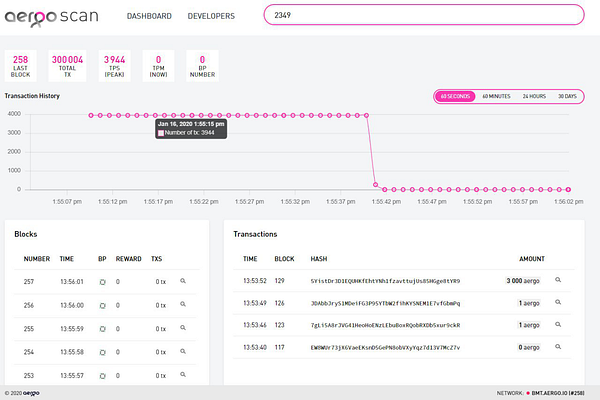The image size is (600, 400).
Task: Click the 300004 Total TX stat card
Action: pos(67,66)
